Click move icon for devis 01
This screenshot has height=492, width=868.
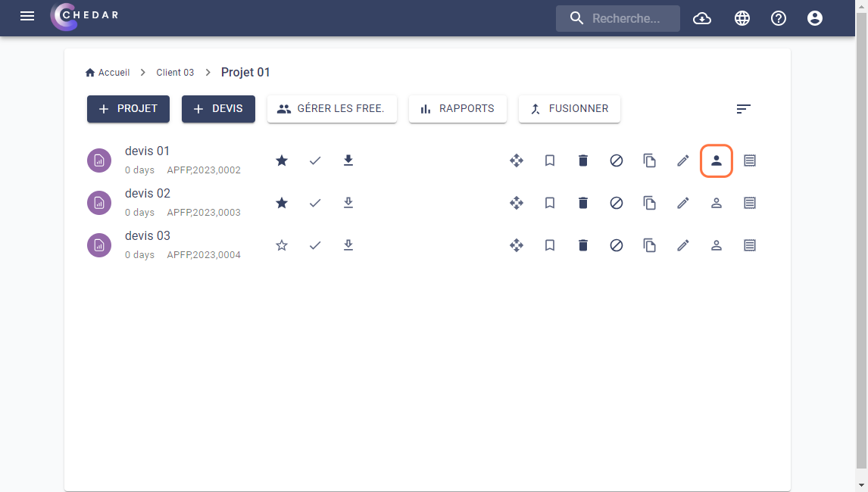pos(517,160)
